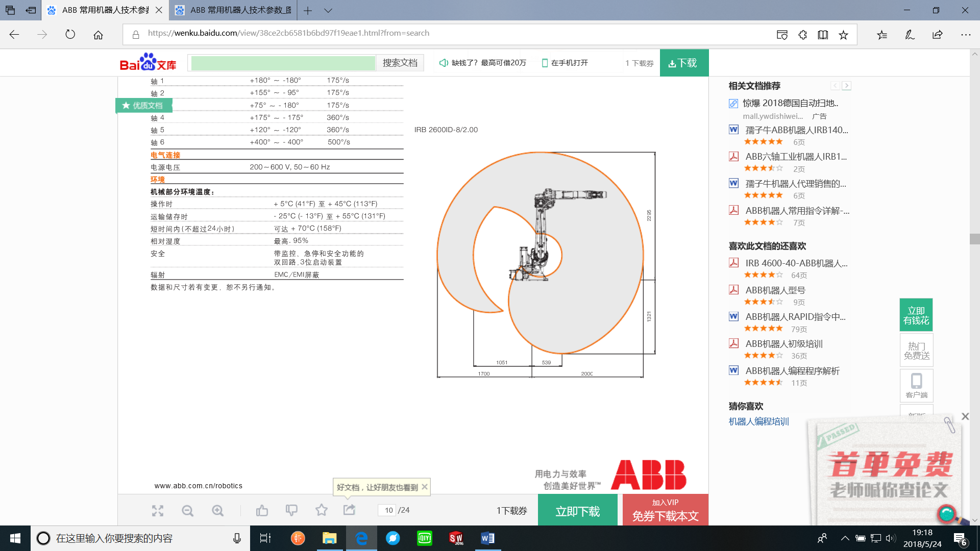Open Word from the Windows taskbar

point(487,538)
